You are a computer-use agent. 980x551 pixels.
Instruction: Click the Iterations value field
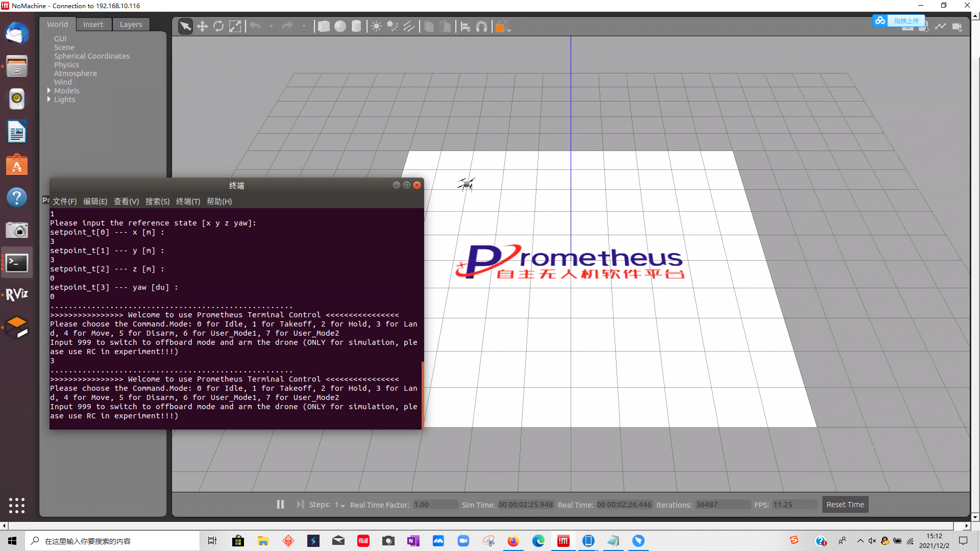(723, 505)
